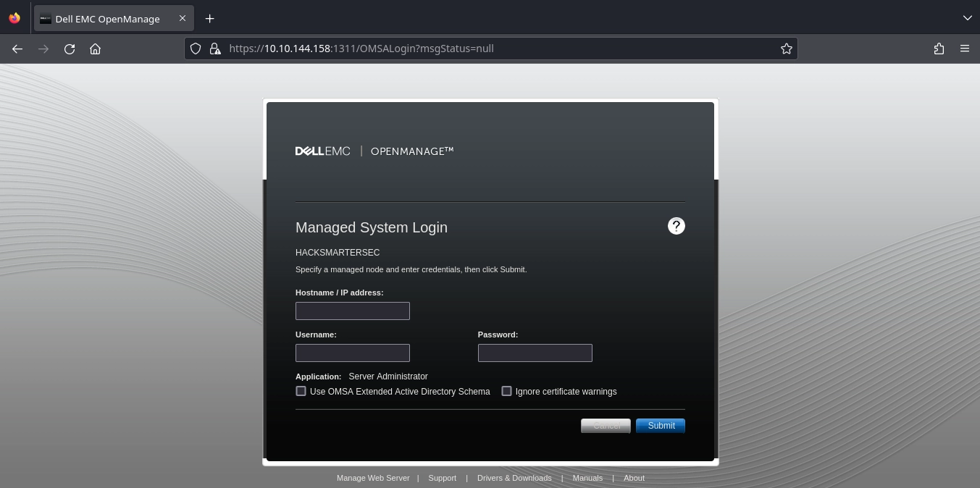Click the Firefox reload page icon

[x=70, y=49]
